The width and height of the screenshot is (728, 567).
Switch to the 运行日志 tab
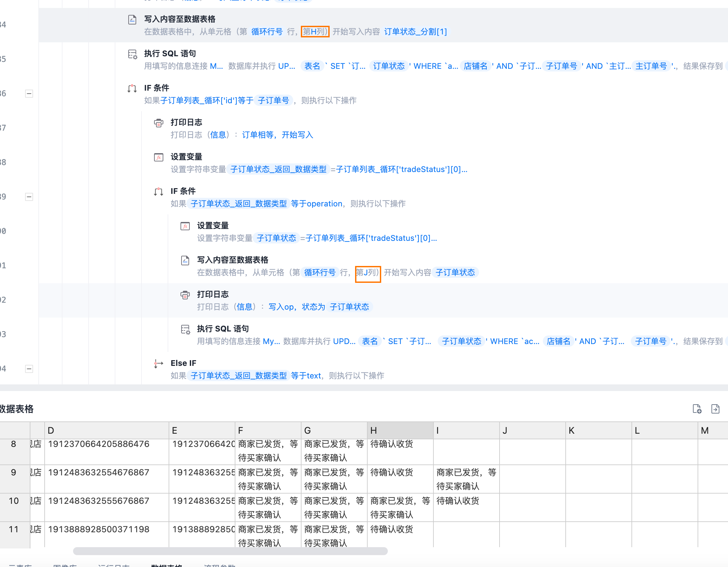[x=114, y=565]
